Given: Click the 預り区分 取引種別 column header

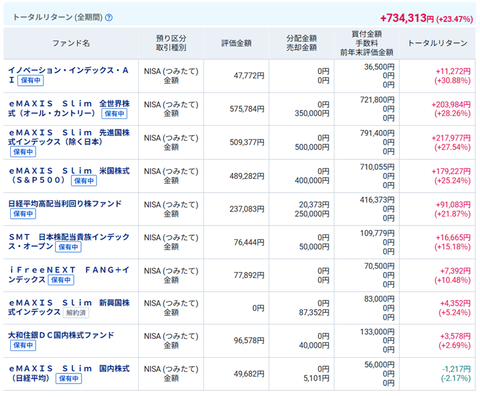Looking at the screenshot, I should (171, 43).
